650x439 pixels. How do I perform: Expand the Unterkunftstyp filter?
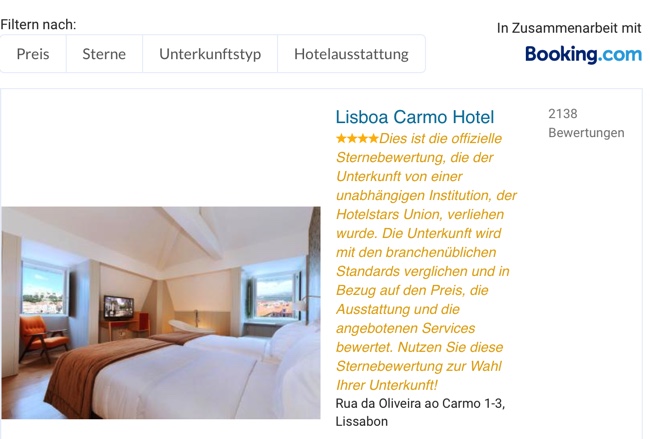[x=210, y=54]
